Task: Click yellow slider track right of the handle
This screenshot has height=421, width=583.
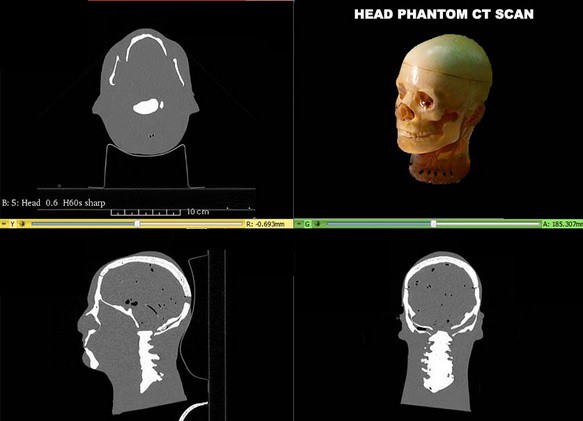Action: click(x=191, y=224)
